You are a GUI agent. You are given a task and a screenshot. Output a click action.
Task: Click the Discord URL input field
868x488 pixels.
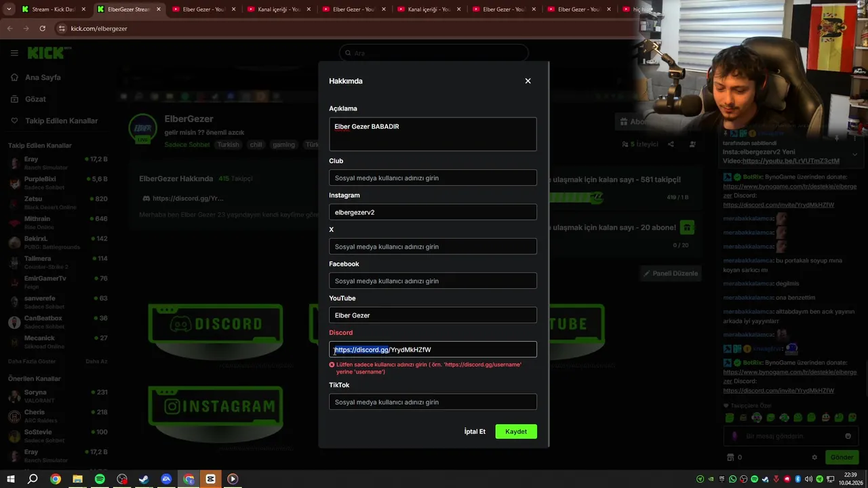[x=433, y=350]
